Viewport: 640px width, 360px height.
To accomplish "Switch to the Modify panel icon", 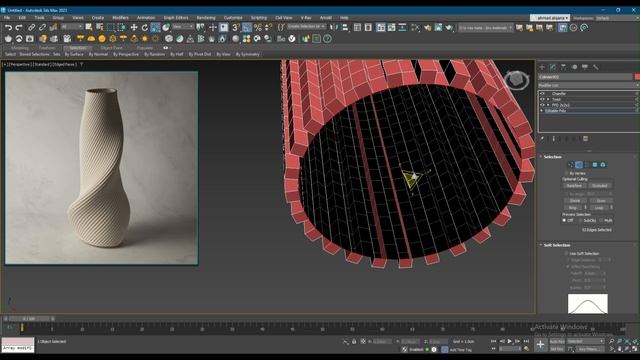I will 553,67.
